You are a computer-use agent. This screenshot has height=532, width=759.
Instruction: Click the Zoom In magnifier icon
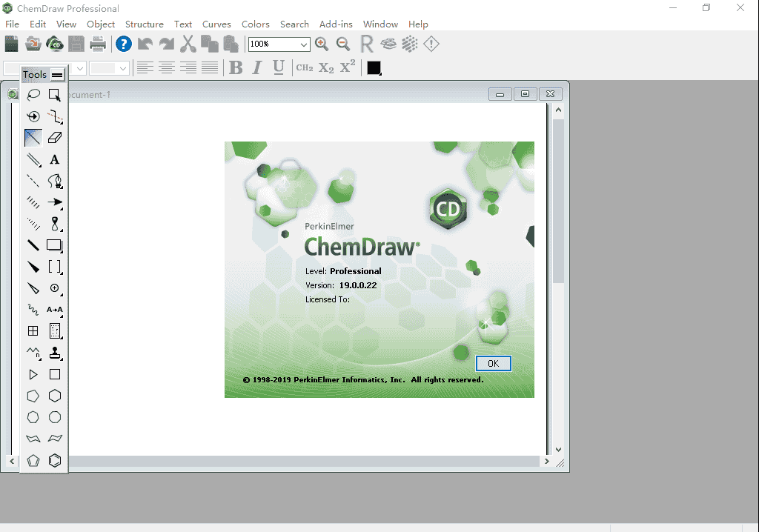tap(322, 44)
